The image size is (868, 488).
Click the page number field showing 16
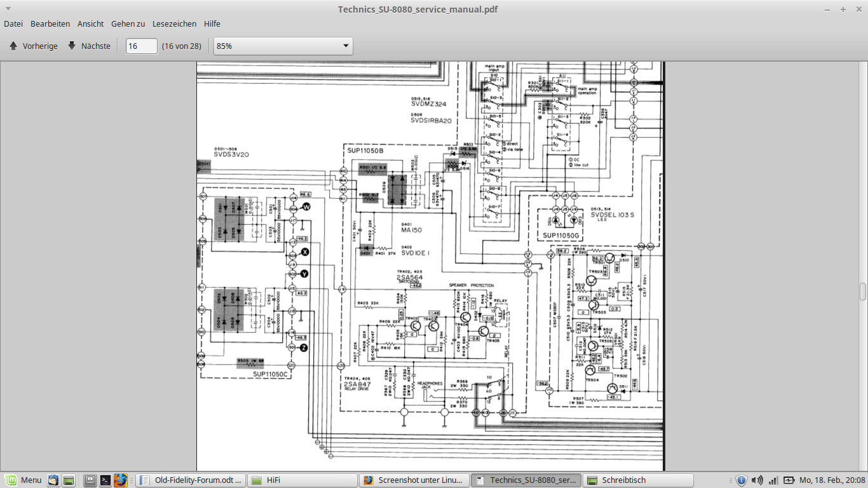click(x=142, y=46)
